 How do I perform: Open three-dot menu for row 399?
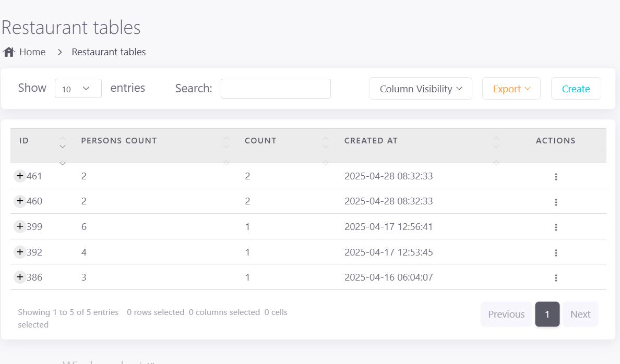pyautogui.click(x=556, y=227)
